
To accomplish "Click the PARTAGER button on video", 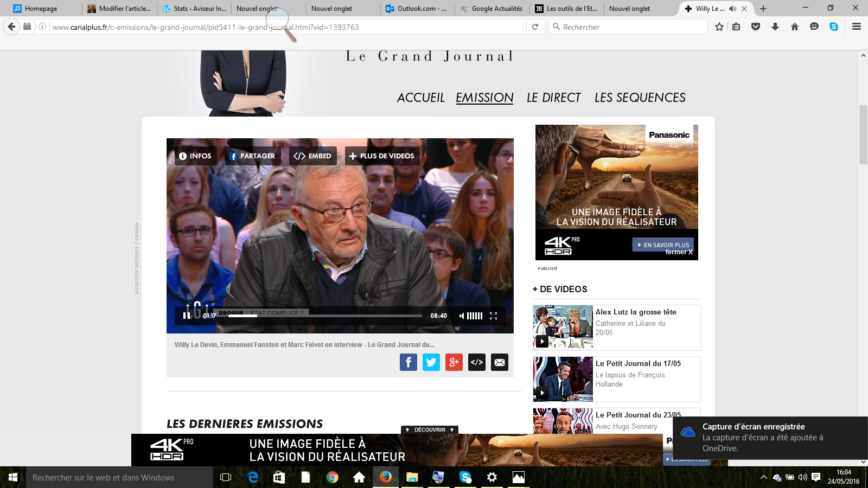I will coord(253,156).
